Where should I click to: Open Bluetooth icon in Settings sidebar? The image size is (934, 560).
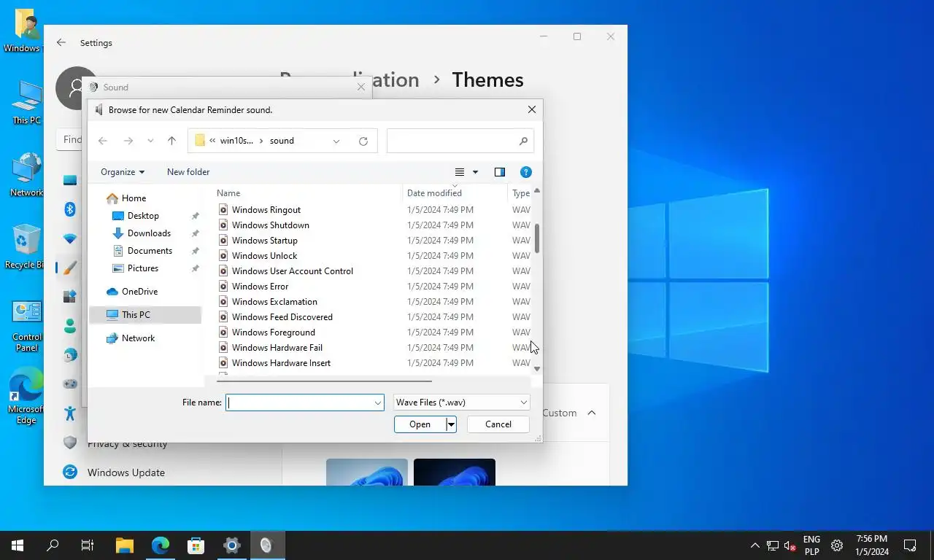[x=70, y=209]
